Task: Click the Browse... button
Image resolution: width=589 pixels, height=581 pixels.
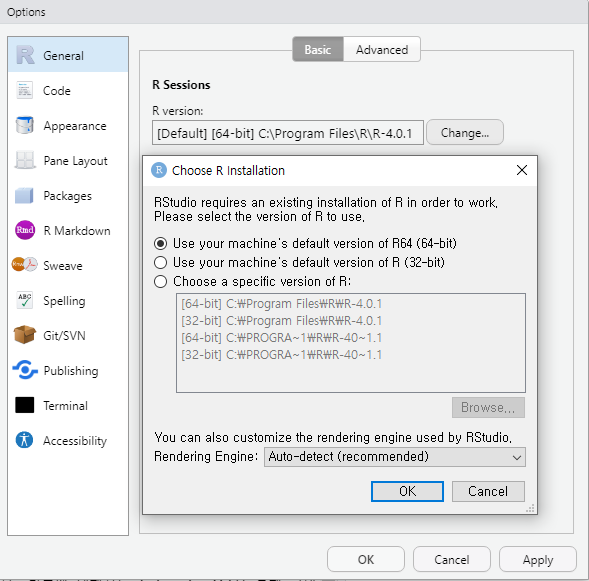Action: click(x=488, y=407)
